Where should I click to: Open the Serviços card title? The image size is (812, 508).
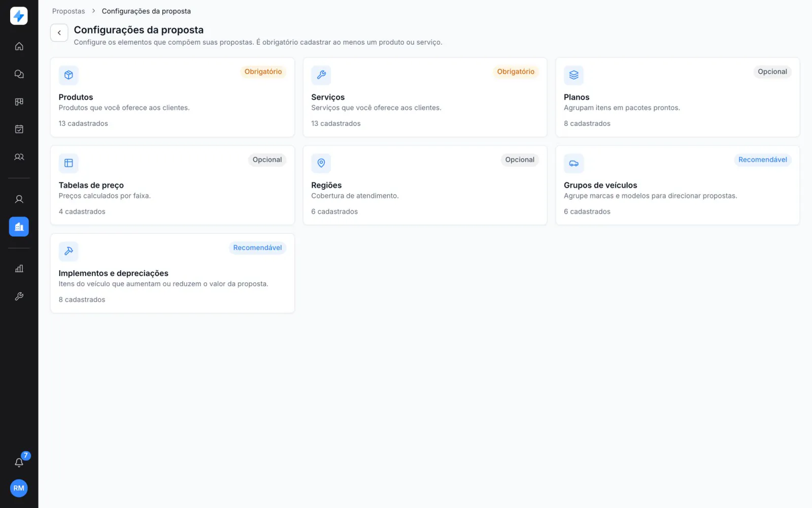click(x=328, y=97)
